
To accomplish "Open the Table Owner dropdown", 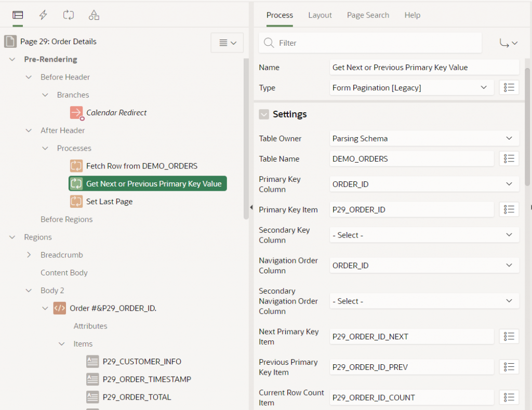I will click(424, 138).
